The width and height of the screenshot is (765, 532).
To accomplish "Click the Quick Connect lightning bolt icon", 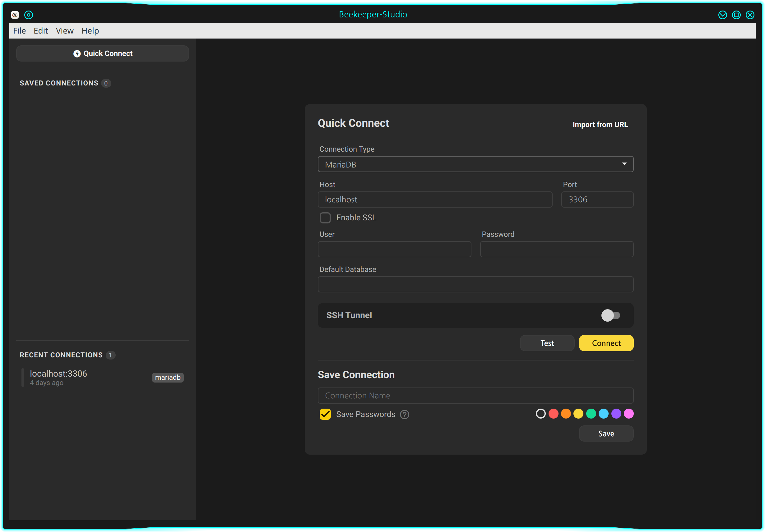I will (x=77, y=53).
